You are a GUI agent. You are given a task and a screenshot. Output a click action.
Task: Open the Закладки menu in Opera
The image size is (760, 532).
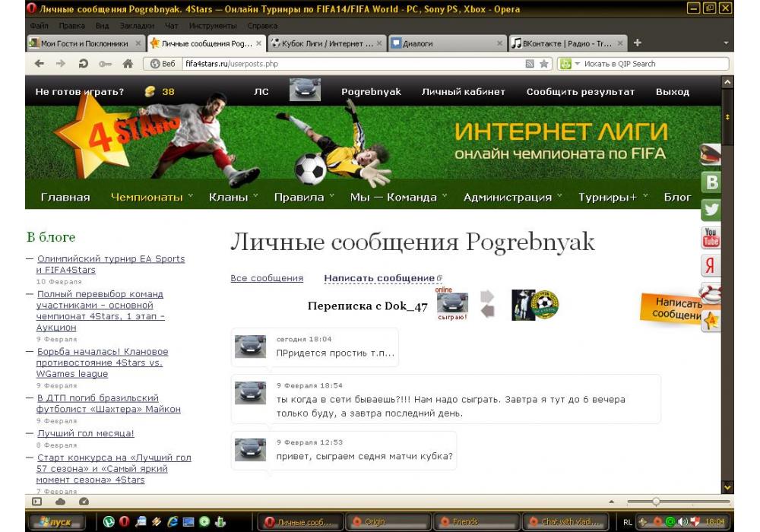click(x=131, y=25)
